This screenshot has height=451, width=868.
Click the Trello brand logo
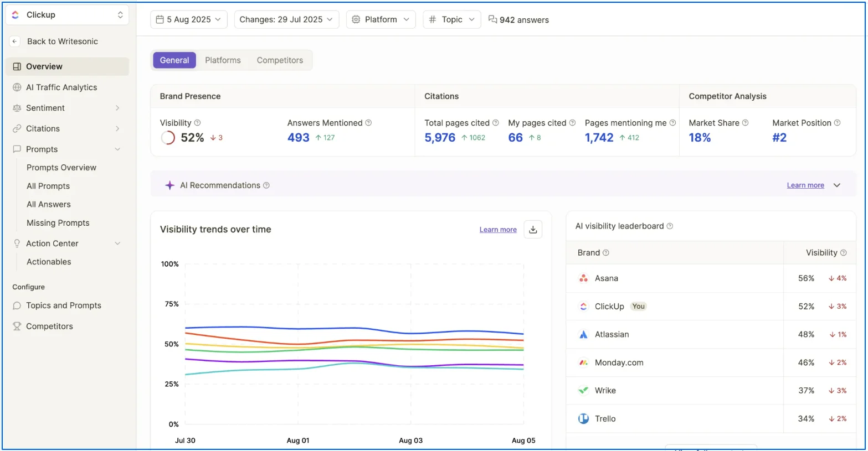click(583, 419)
